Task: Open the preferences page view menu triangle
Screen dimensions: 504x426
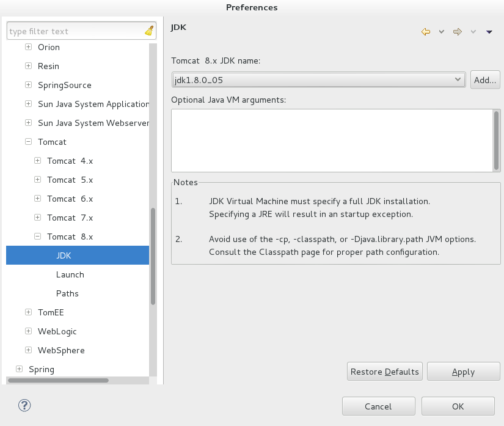Action: click(489, 32)
